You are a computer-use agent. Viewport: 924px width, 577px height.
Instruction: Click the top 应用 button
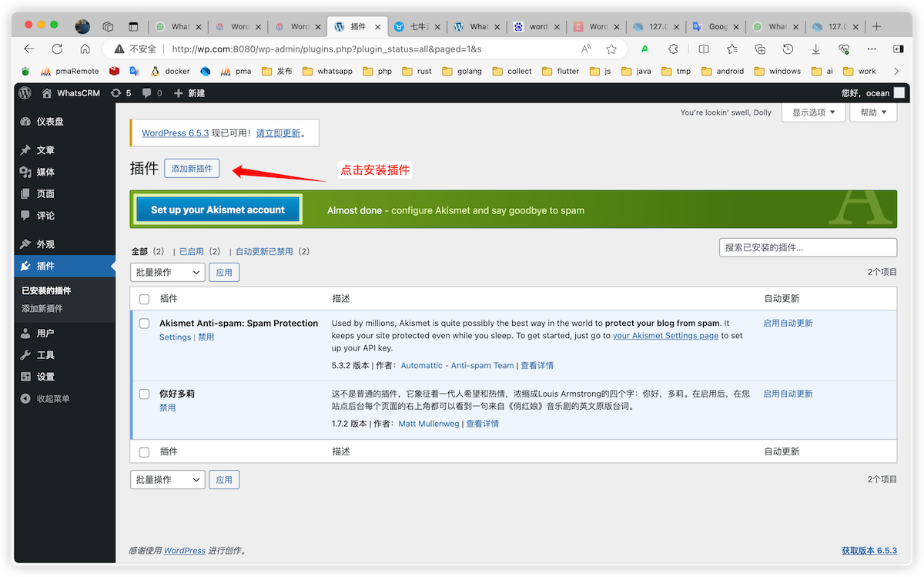tap(224, 272)
